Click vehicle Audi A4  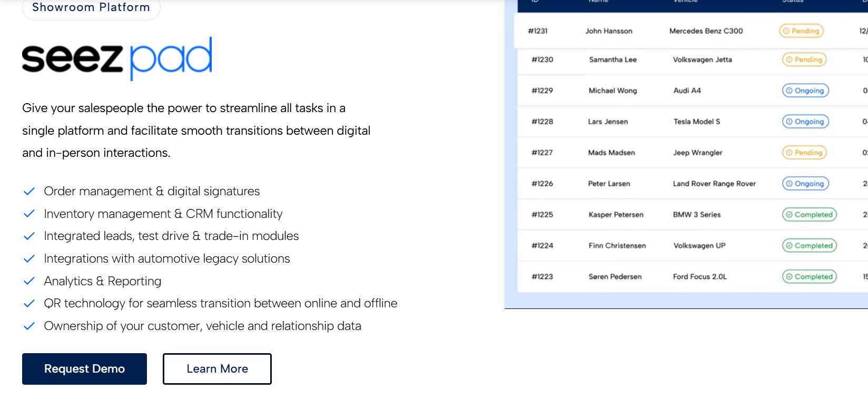[x=687, y=91]
